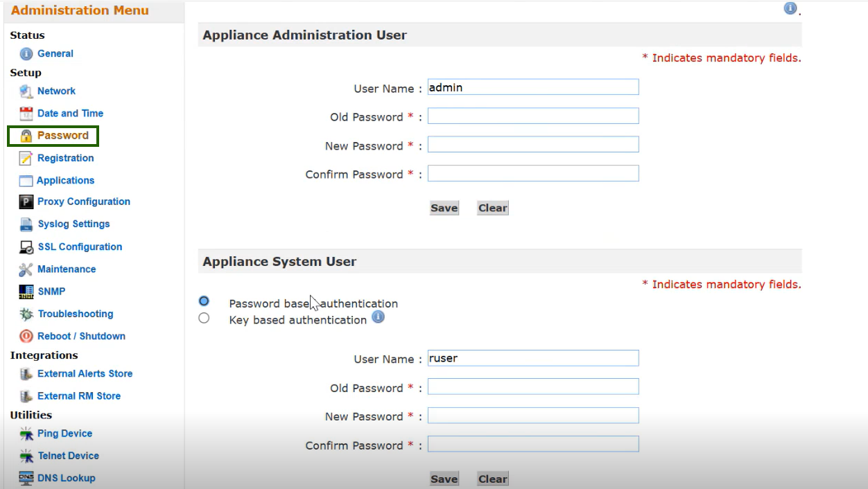Click the Date and Time calendar icon
Screen dimensions: 868x489
[26, 114]
